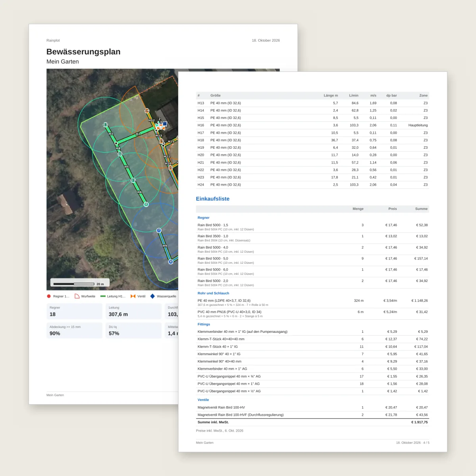Click the Regner 18 stat card

(x=74, y=311)
